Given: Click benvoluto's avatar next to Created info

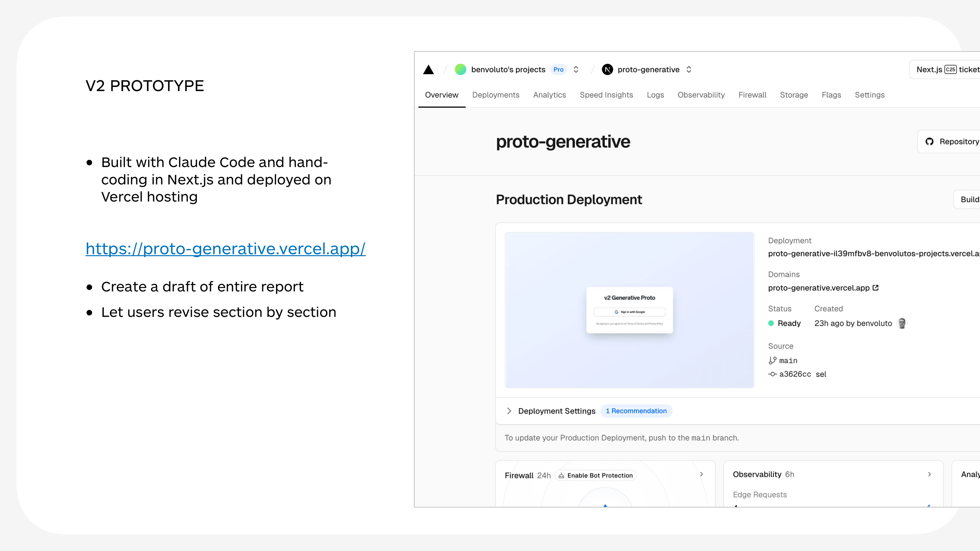Looking at the screenshot, I should click(x=902, y=323).
